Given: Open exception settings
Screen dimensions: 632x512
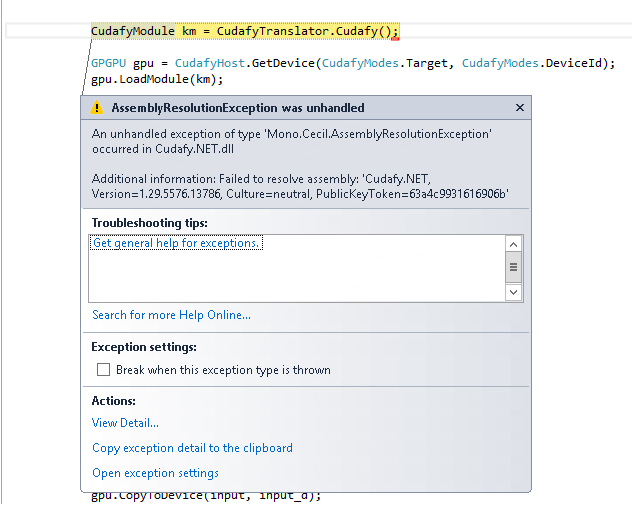Looking at the screenshot, I should click(x=155, y=473).
